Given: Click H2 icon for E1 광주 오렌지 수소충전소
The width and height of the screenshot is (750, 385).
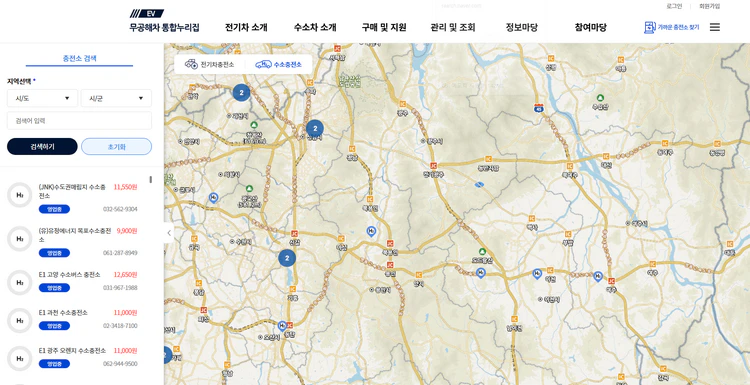Looking at the screenshot, I should tap(20, 358).
